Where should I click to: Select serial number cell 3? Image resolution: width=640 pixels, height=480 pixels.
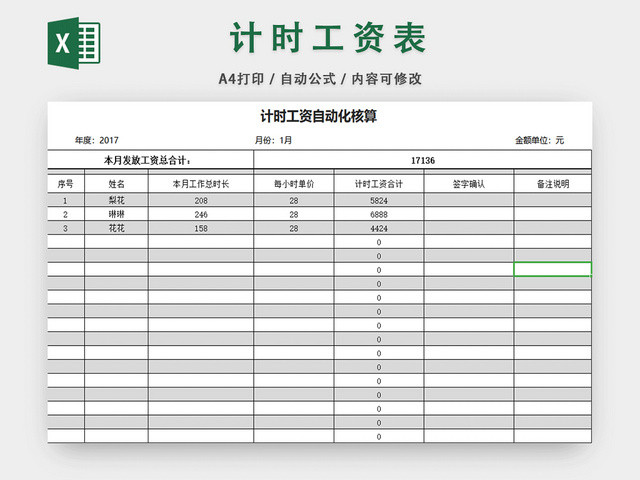66,228
